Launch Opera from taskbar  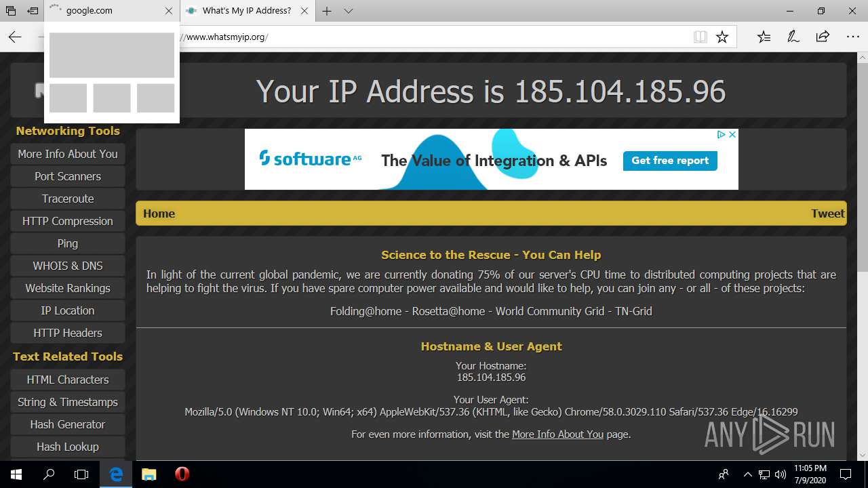click(182, 474)
